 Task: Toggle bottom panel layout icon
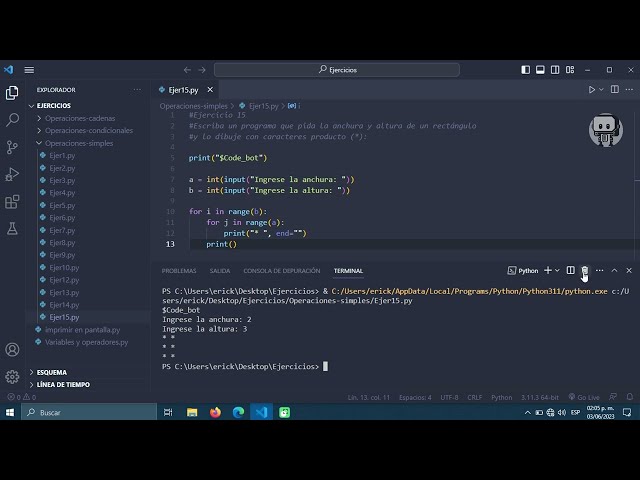point(540,70)
